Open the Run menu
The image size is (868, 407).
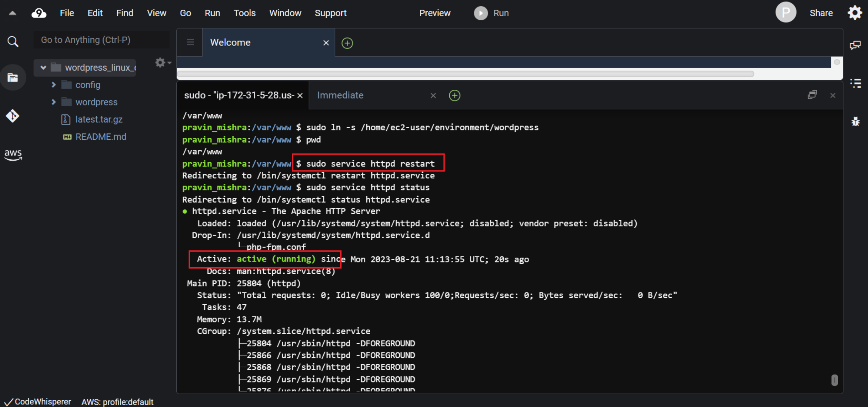212,13
